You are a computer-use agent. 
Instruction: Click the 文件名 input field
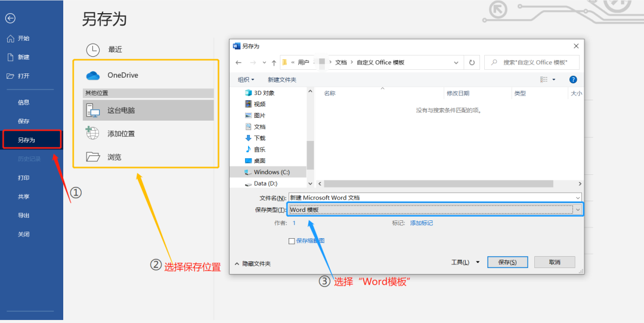point(435,198)
